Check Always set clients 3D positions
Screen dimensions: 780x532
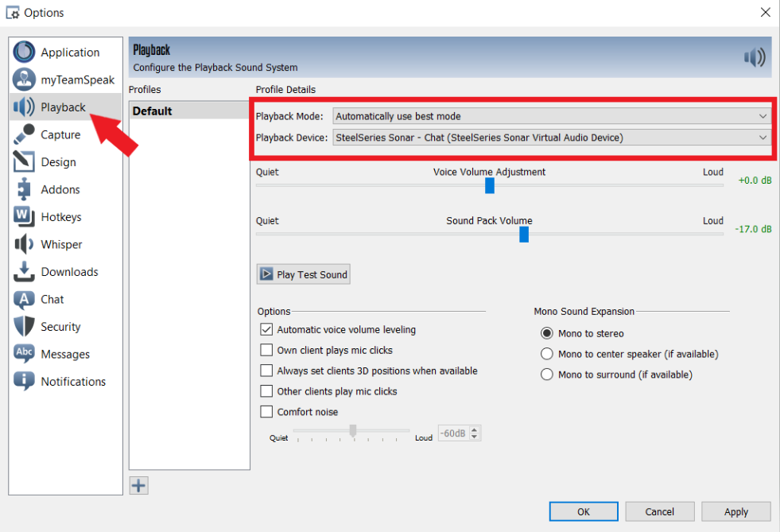tap(266, 371)
